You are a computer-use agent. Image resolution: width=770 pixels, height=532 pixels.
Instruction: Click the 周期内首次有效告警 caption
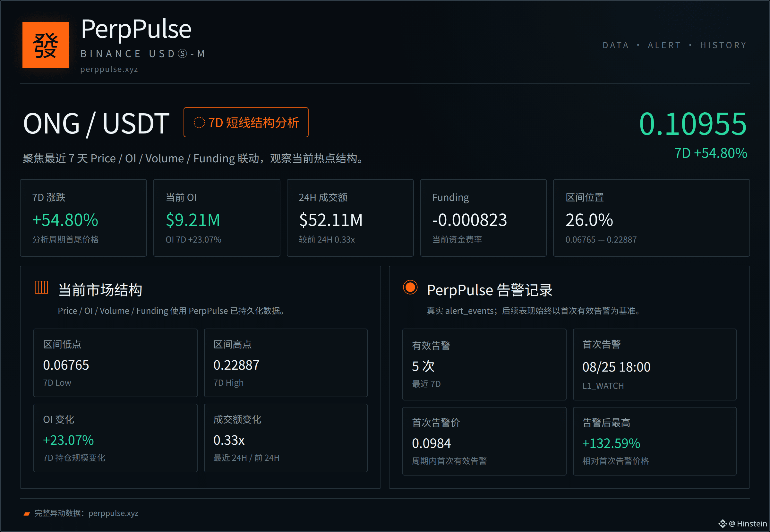coord(449,461)
